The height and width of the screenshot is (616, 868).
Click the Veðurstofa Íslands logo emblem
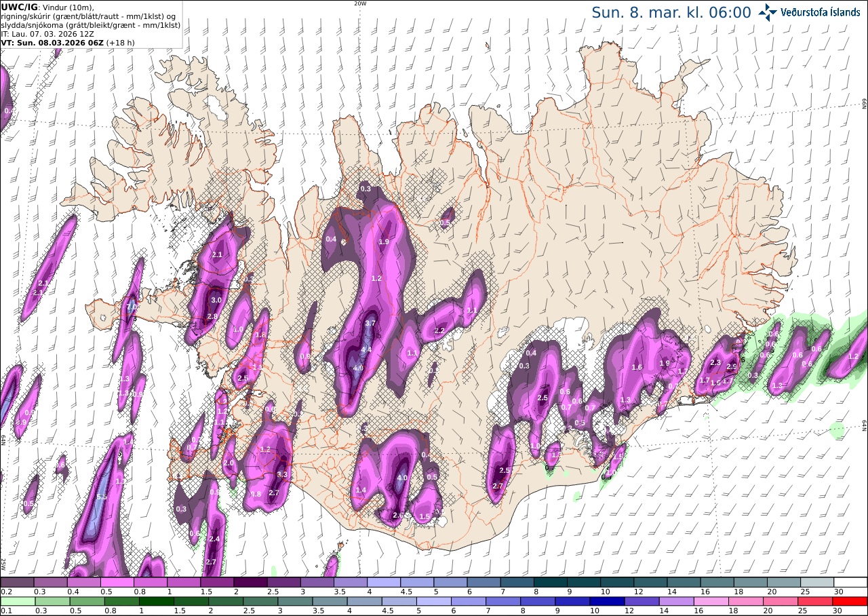[768, 12]
